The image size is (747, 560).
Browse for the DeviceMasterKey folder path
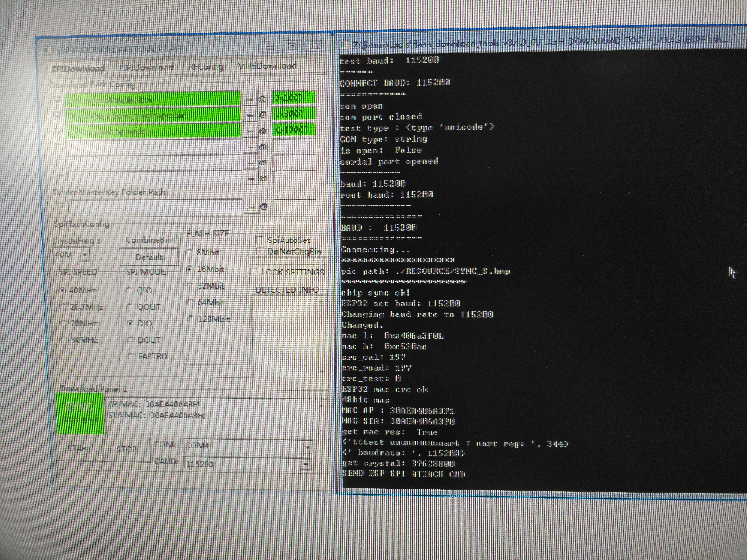pyautogui.click(x=251, y=207)
